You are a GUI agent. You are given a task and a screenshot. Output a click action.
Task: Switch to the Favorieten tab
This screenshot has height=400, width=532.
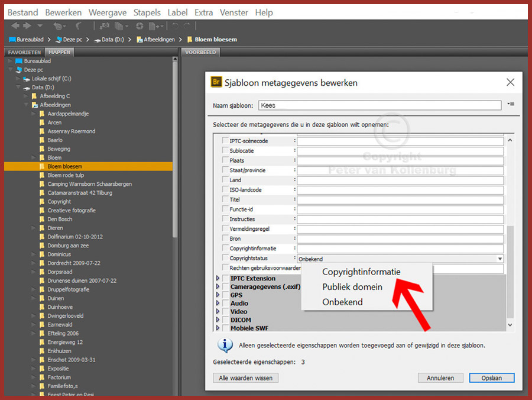pyautogui.click(x=24, y=52)
